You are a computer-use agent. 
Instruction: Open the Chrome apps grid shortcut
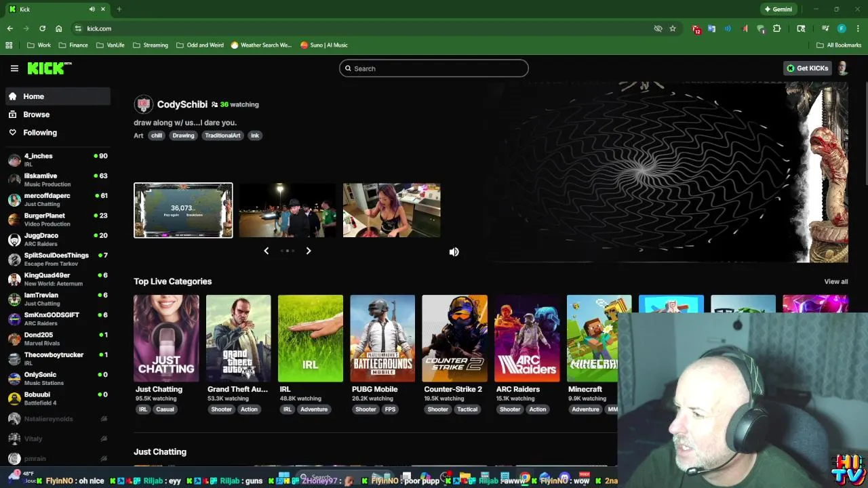coord(9,45)
